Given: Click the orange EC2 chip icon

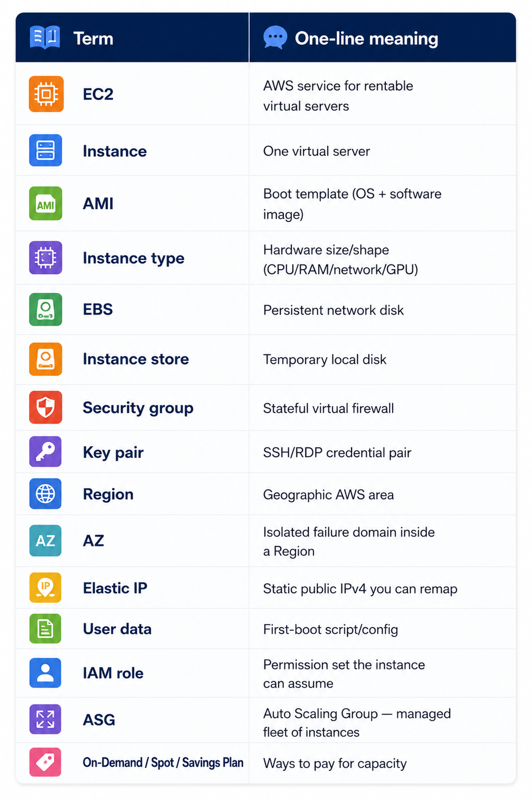Looking at the screenshot, I should [x=46, y=94].
